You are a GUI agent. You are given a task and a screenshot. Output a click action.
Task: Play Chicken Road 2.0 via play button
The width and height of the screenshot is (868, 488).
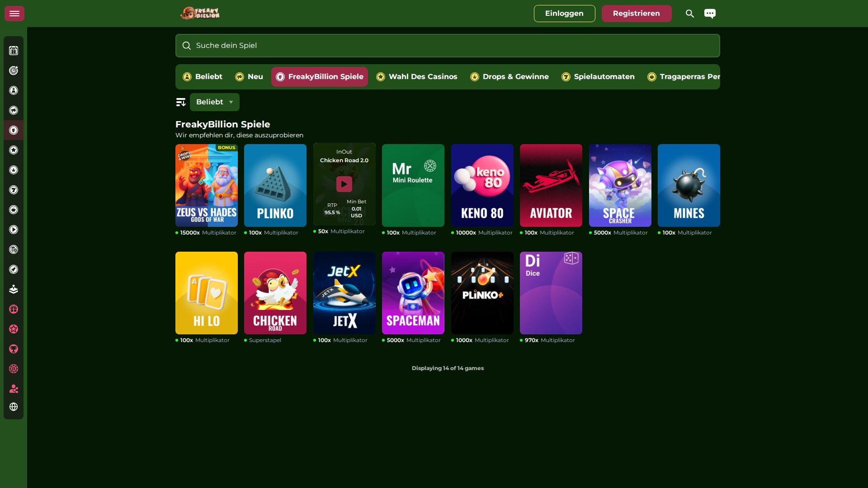coord(344,184)
